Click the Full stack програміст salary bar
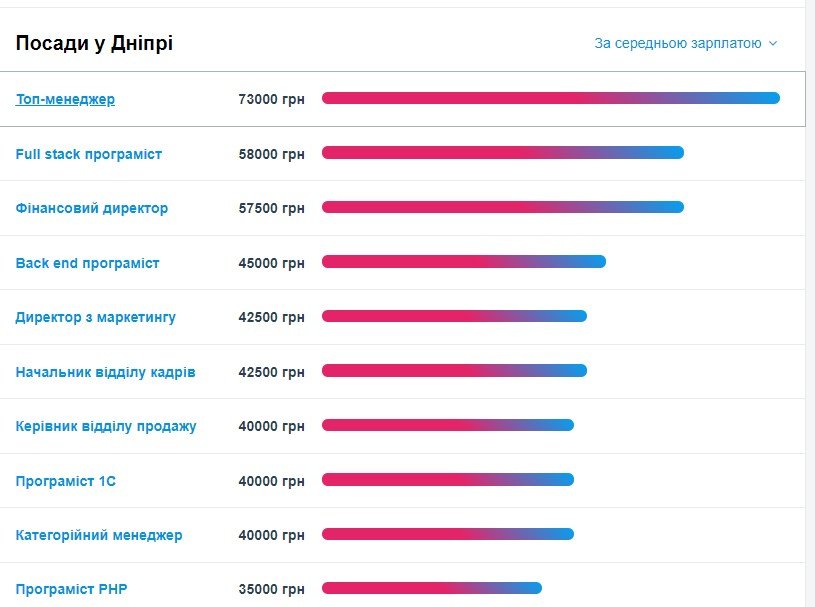Screen dimensions: 815x607 click(x=502, y=153)
